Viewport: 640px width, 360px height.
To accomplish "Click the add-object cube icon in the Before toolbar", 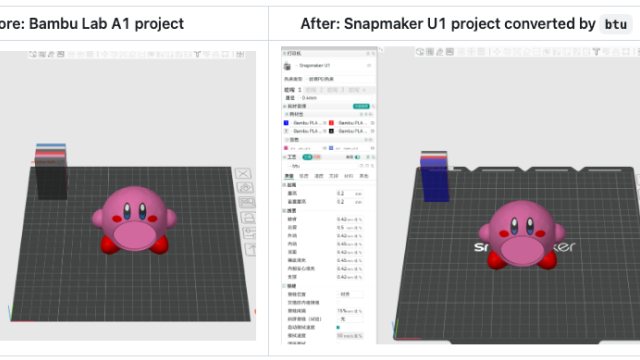I will coord(33,54).
